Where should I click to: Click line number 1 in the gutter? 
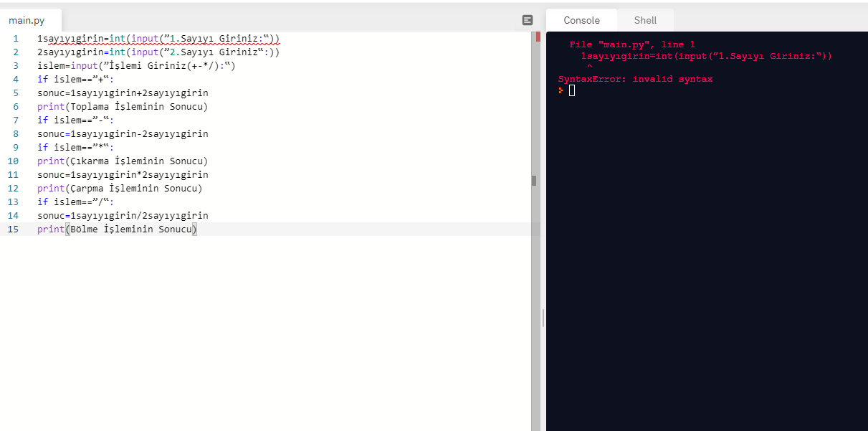(x=15, y=38)
